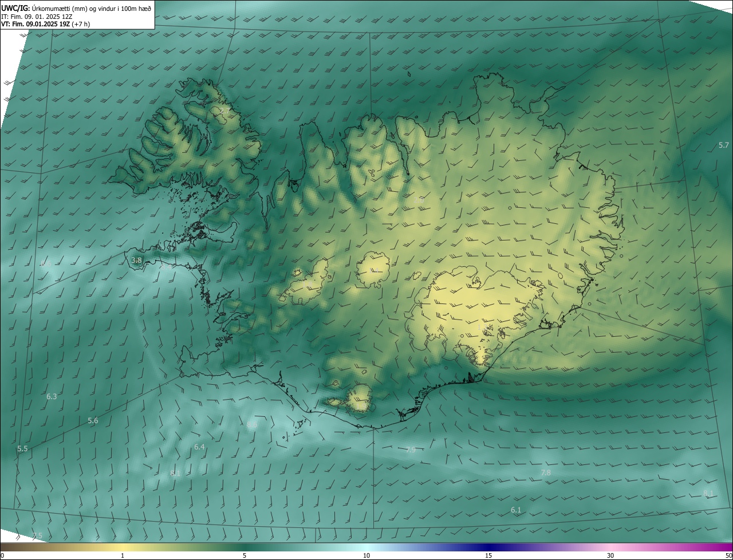This screenshot has width=733, height=560.
Task: Click the title 'Úrkomumætti (mm) og vindur i 100m hæð'
Action: click(92, 8)
